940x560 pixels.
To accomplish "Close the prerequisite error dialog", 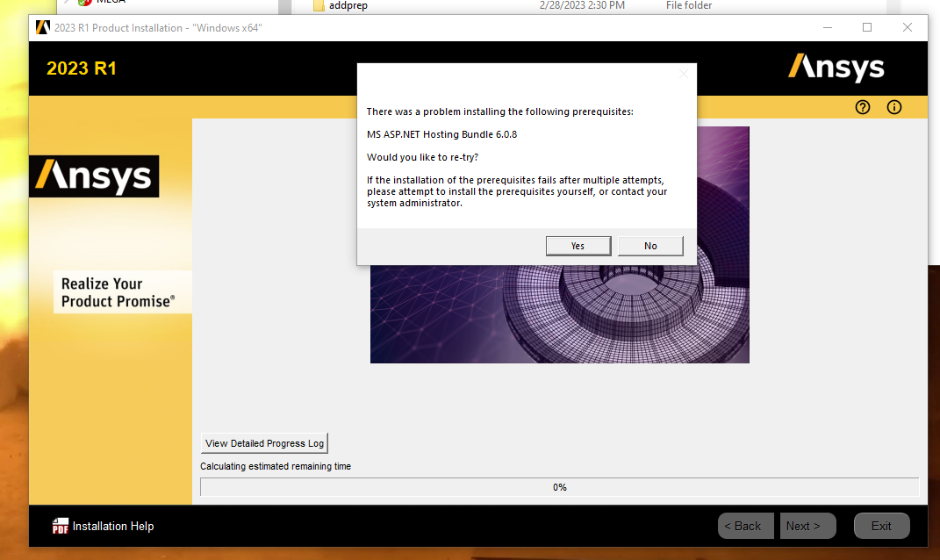I will click(684, 74).
